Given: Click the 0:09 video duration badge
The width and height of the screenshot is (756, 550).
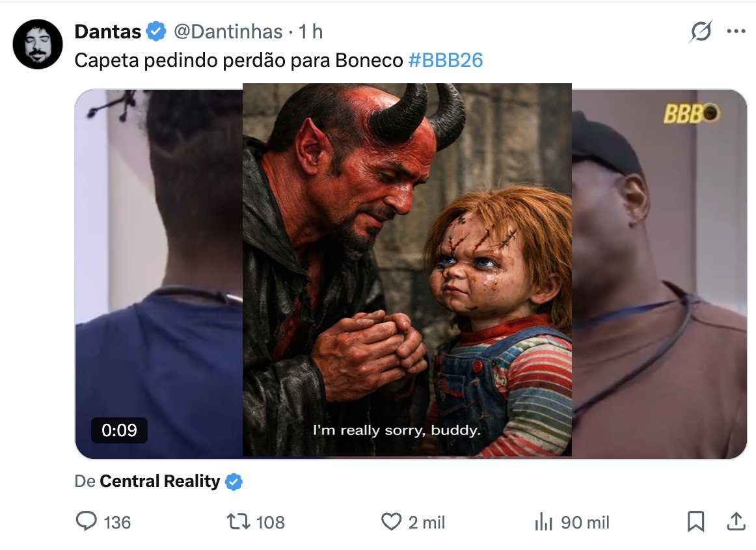Looking at the screenshot, I should 119,430.
